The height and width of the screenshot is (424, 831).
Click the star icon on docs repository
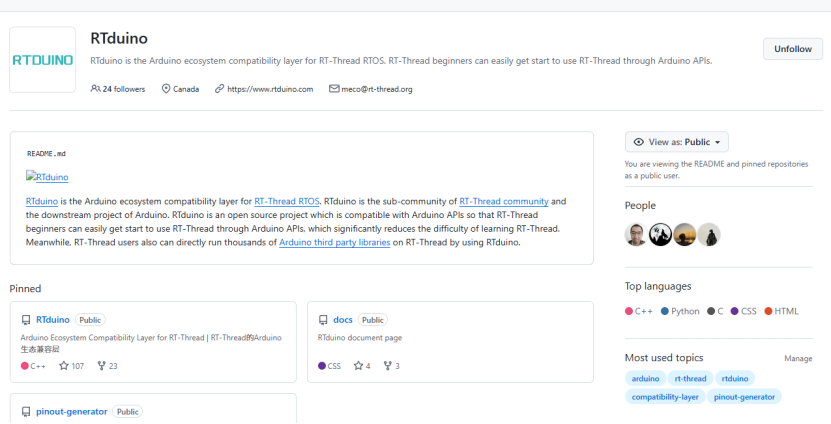(x=358, y=366)
